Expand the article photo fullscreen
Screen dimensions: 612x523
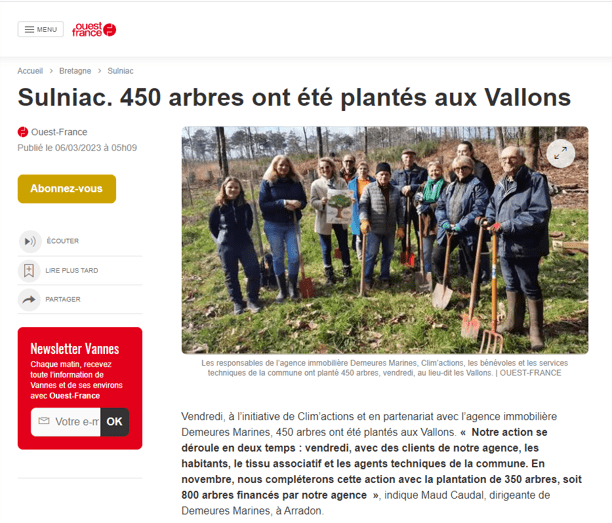pos(560,153)
